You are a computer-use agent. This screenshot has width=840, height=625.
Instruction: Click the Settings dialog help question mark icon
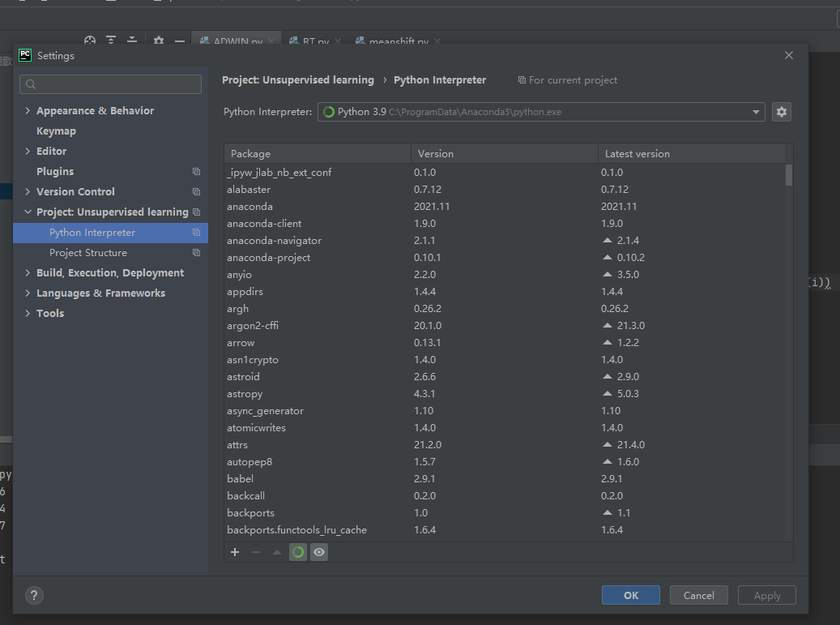click(x=34, y=595)
